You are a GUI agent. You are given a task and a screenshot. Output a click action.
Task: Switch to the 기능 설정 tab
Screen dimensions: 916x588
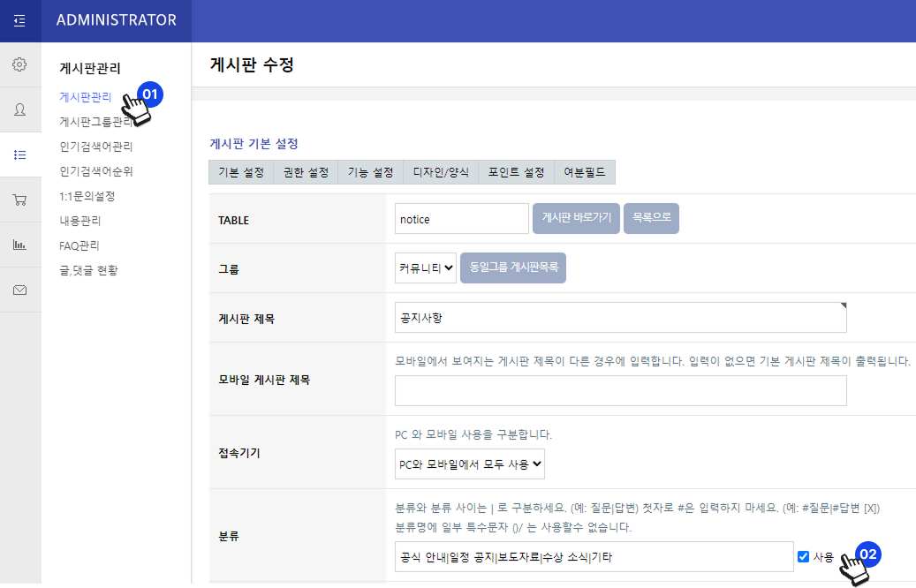[370, 172]
